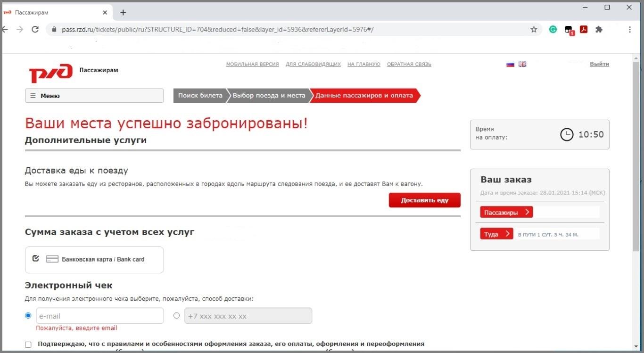Expand the Туда trip details

click(x=496, y=234)
